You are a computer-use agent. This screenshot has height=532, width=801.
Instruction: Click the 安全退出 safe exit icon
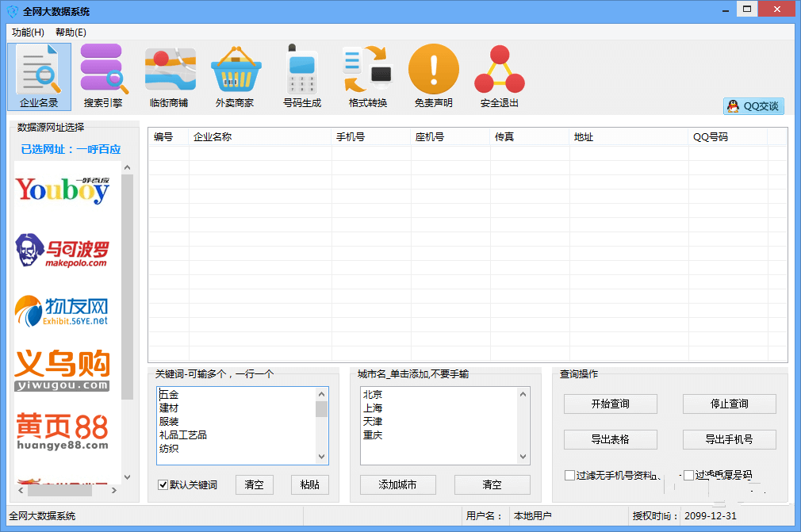point(500,77)
